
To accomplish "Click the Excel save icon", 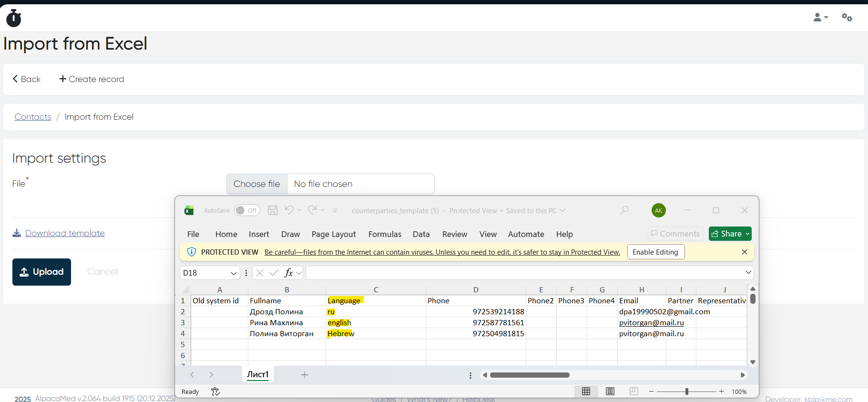I will click(x=272, y=210).
